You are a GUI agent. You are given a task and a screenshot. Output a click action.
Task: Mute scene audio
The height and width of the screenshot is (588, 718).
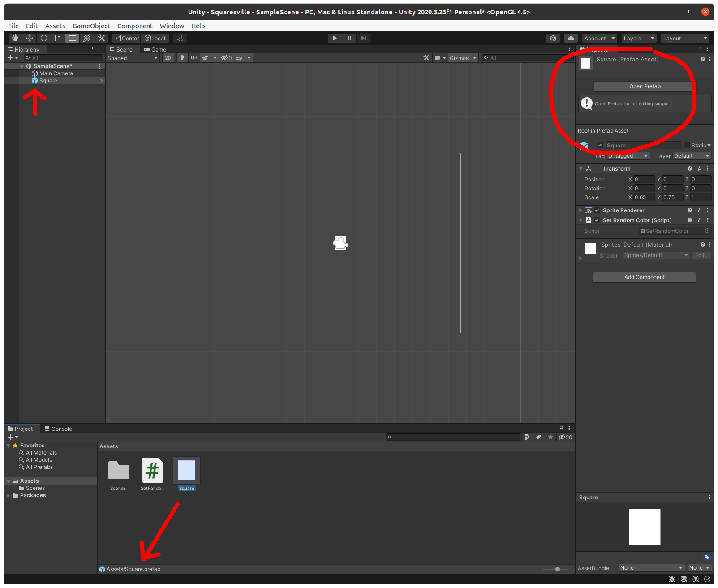point(193,58)
